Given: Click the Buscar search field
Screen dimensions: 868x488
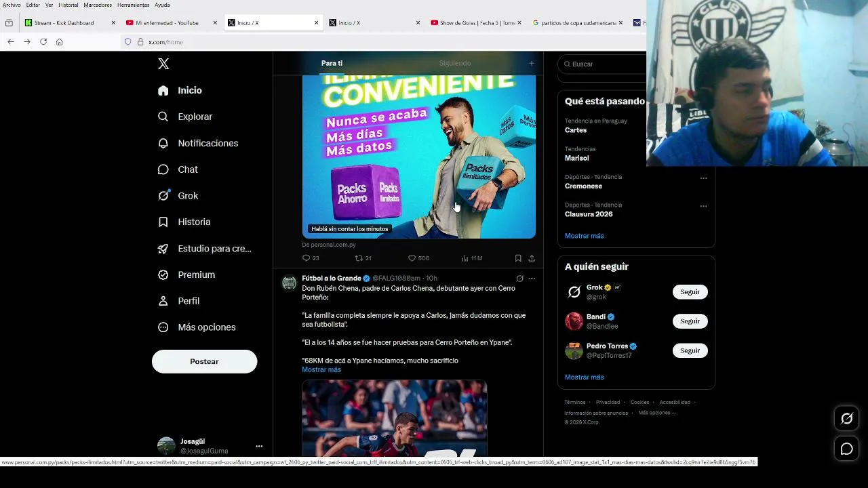Looking at the screenshot, I should click(604, 64).
